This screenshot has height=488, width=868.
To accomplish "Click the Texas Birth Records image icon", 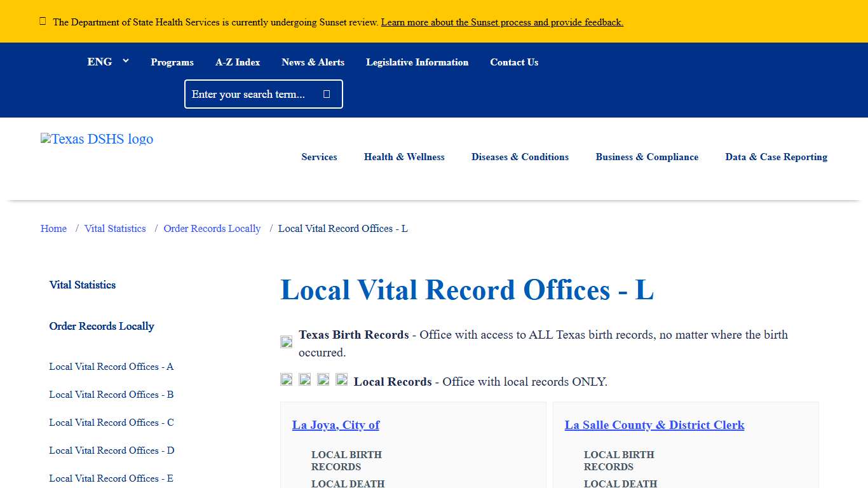I will point(286,342).
